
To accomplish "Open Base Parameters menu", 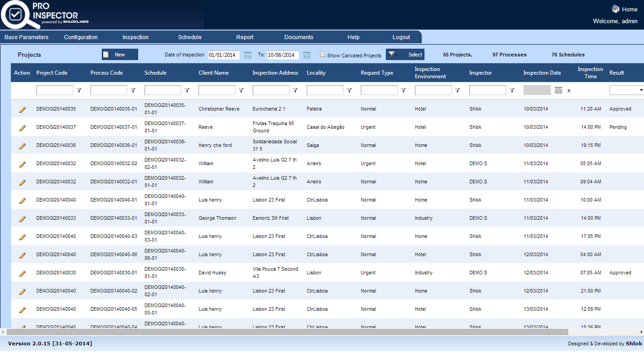I will click(x=26, y=37).
